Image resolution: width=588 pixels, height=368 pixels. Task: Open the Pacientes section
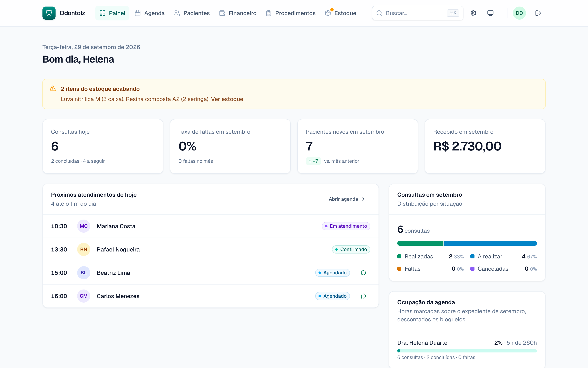click(x=192, y=13)
